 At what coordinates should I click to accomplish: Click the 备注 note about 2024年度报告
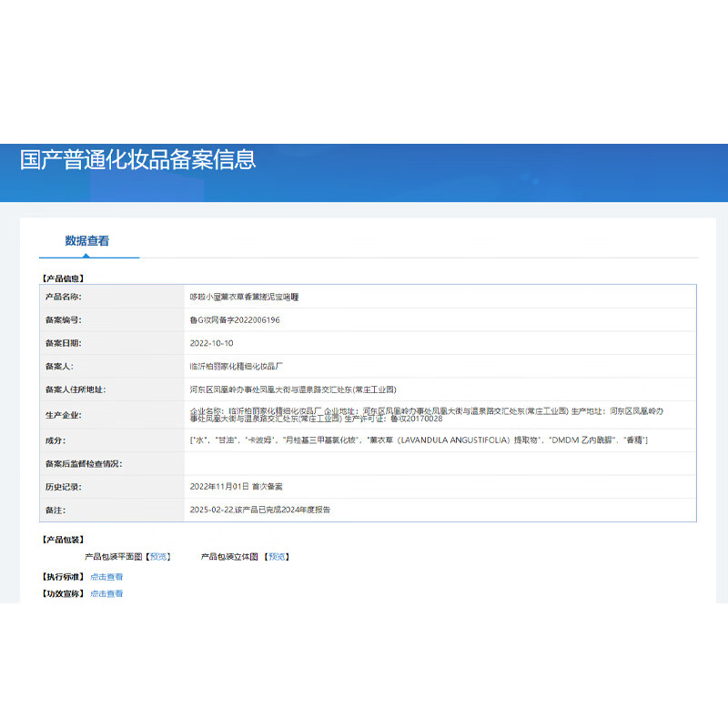pyautogui.click(x=259, y=510)
